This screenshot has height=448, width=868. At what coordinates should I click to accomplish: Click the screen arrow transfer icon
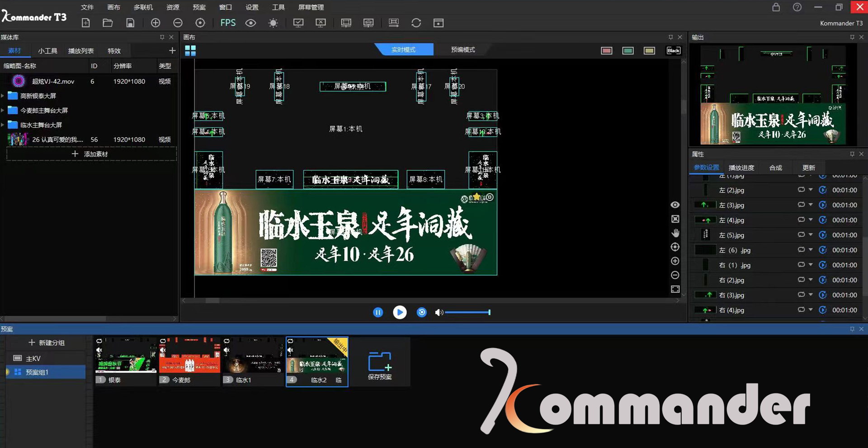tap(394, 23)
